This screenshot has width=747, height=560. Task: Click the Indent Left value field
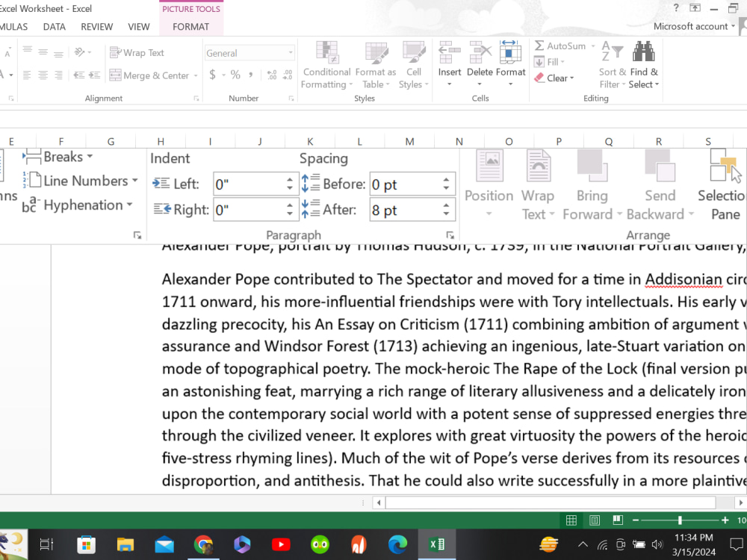coord(249,184)
